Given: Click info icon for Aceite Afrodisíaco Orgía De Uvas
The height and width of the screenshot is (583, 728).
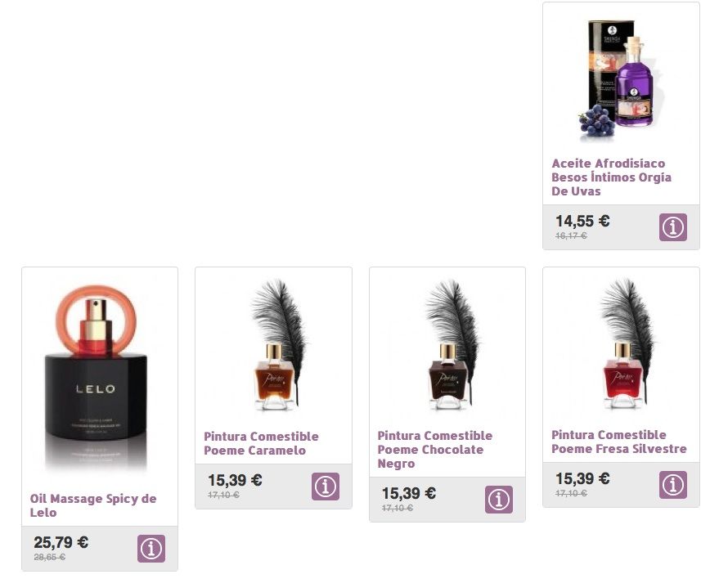Looking at the screenshot, I should (x=672, y=227).
